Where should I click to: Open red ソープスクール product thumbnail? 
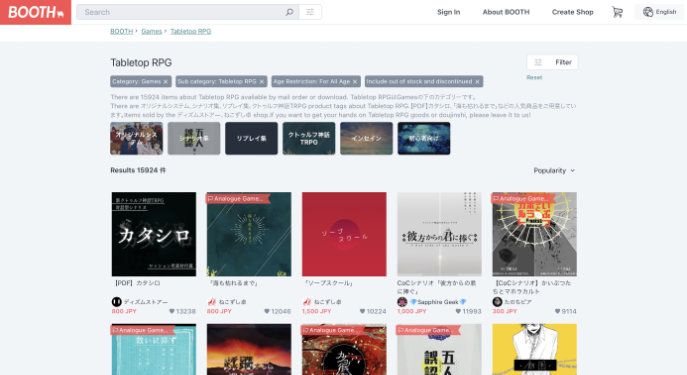(x=344, y=234)
